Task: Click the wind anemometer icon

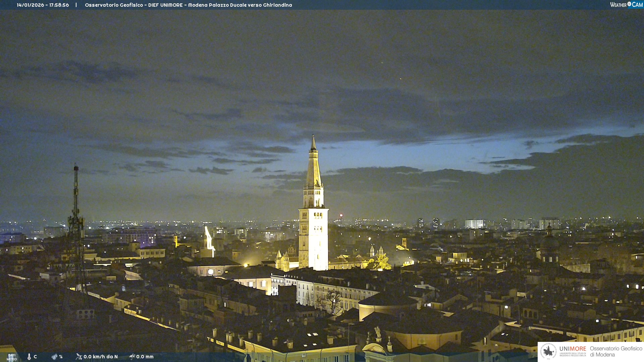Action: (79, 357)
